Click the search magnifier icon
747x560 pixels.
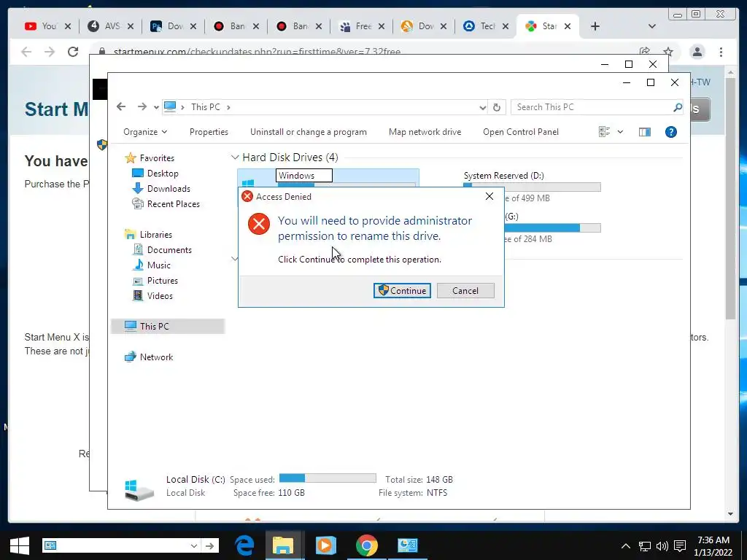tap(678, 107)
